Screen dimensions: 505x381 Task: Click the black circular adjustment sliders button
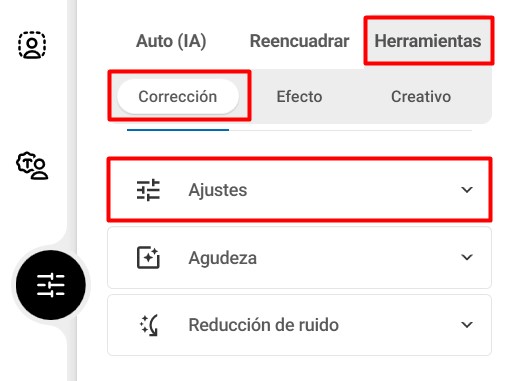click(x=51, y=285)
